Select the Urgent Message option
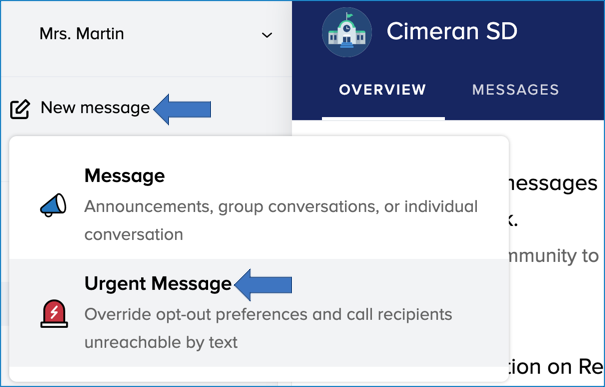 (x=259, y=313)
